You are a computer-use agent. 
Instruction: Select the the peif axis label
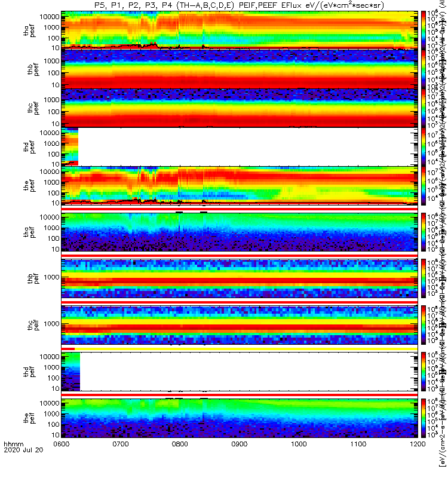click(x=29, y=418)
